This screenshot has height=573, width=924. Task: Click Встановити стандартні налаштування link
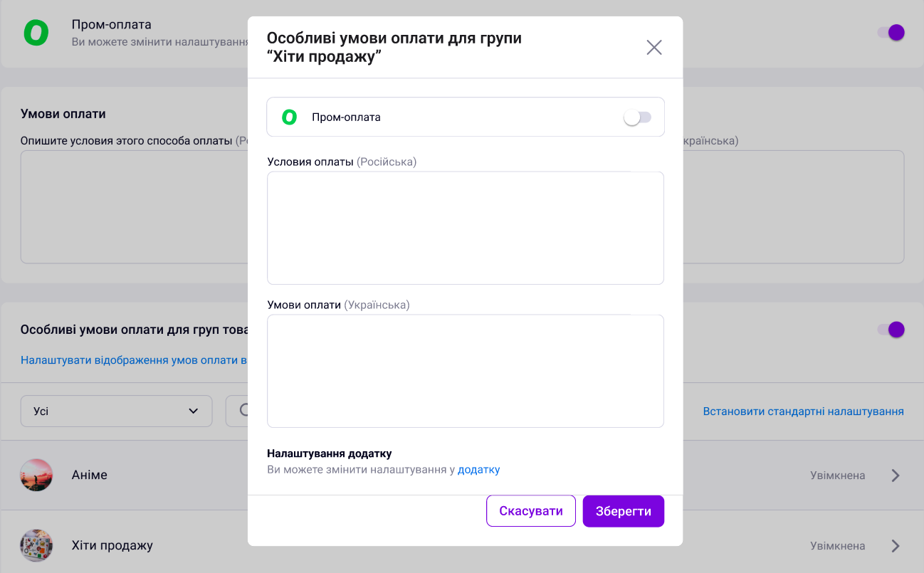804,411
